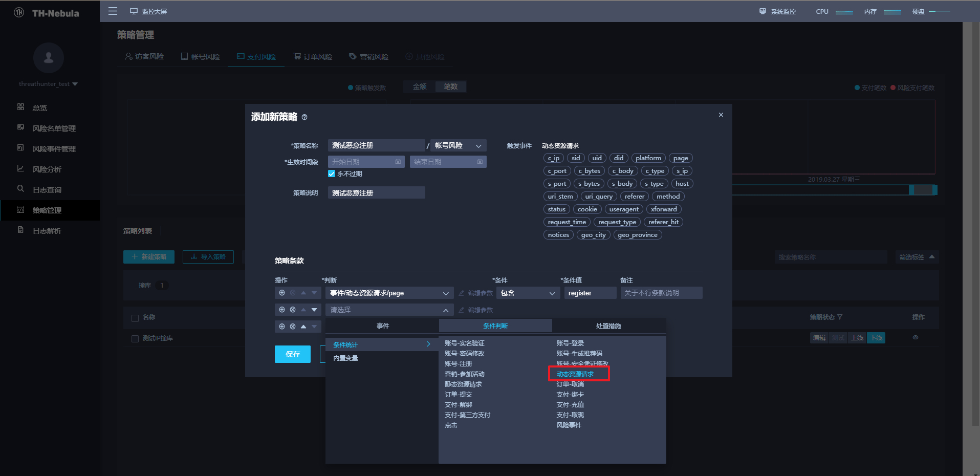980x476 pixels.
Task: Open the 帐号风险 category dropdown
Action: 459,146
